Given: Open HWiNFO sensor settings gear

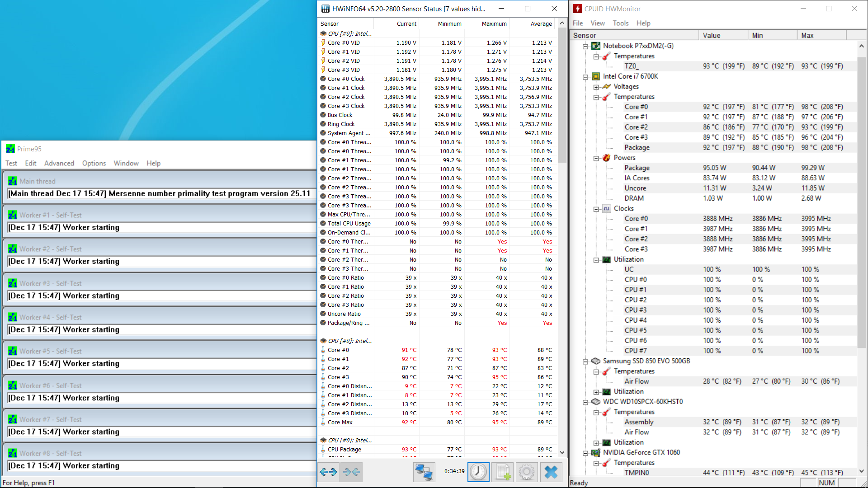Looking at the screenshot, I should 527,472.
